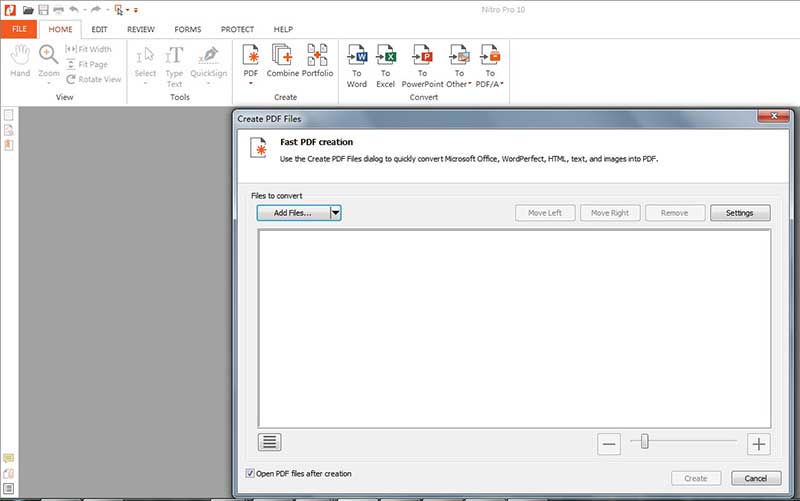
Task: Open the To PDF/A conversion menu
Action: coord(490,66)
